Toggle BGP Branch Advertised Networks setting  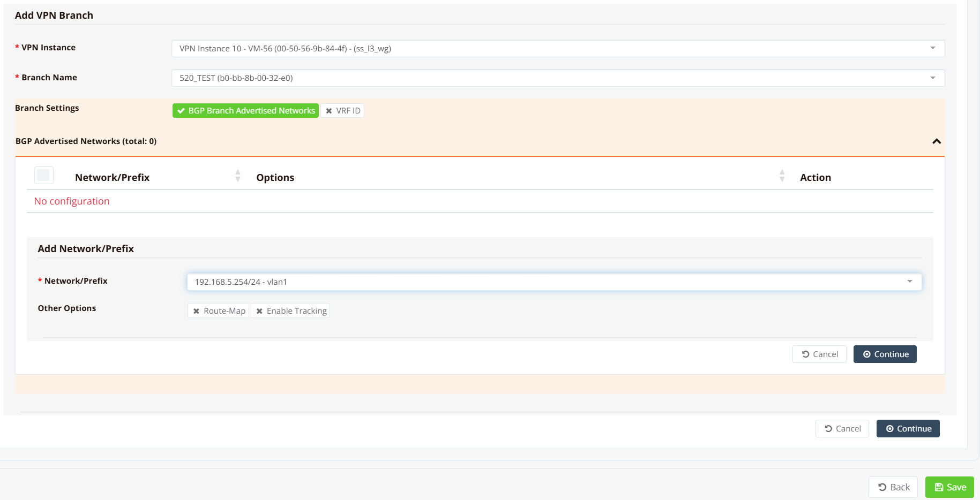[245, 111]
